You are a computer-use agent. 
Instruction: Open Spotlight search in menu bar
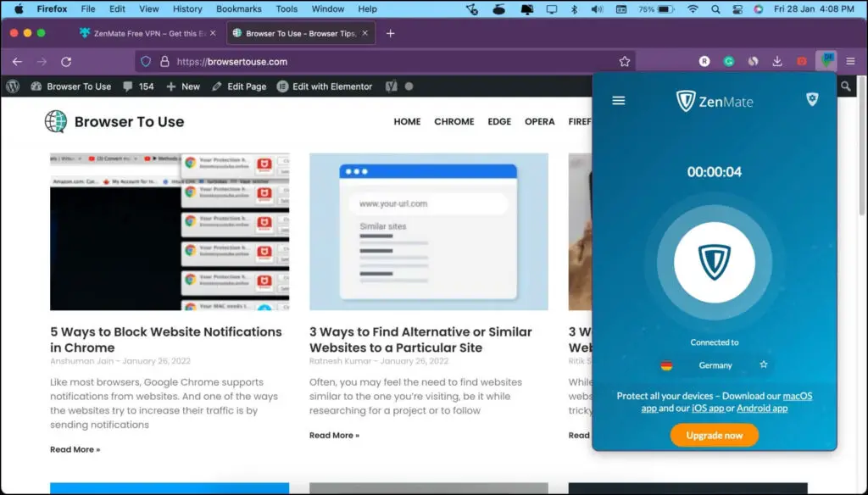pos(715,8)
